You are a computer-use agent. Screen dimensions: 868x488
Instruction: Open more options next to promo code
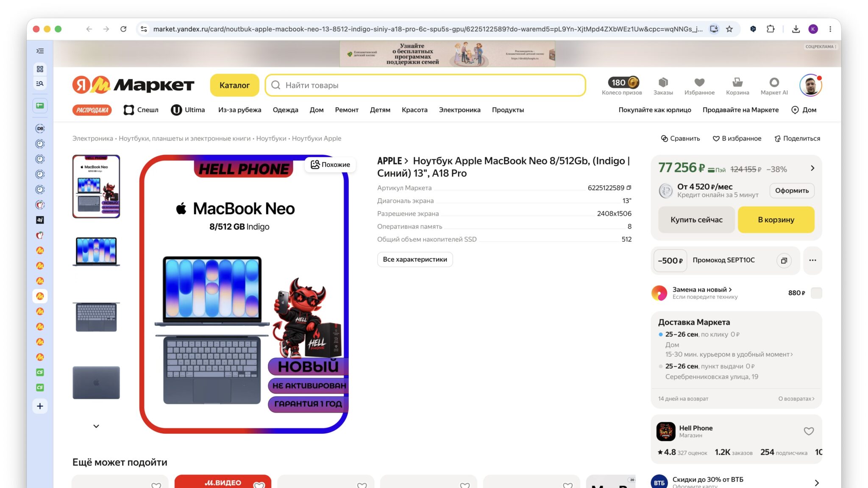tap(812, 261)
